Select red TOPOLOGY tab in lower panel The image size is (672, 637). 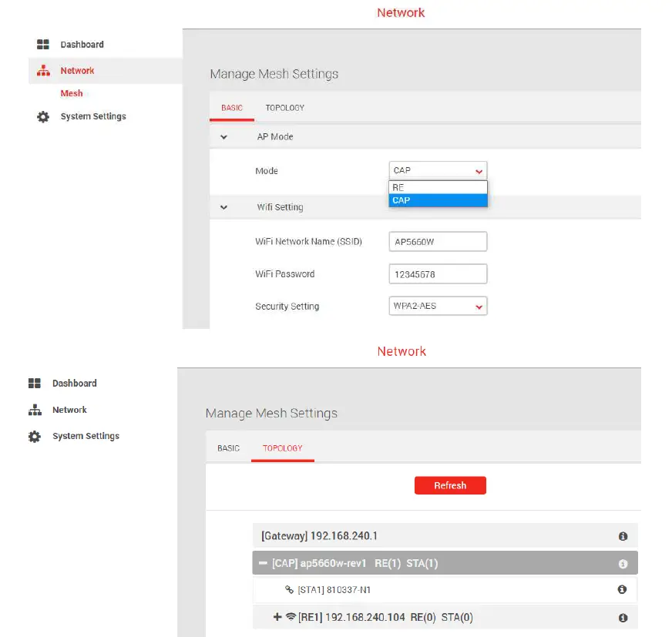[x=282, y=448]
